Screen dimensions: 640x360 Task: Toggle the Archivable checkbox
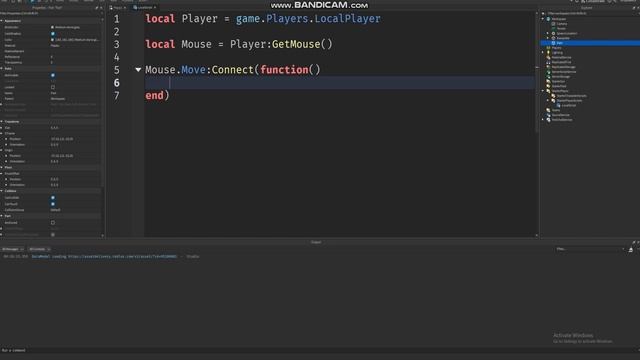pos(53,76)
